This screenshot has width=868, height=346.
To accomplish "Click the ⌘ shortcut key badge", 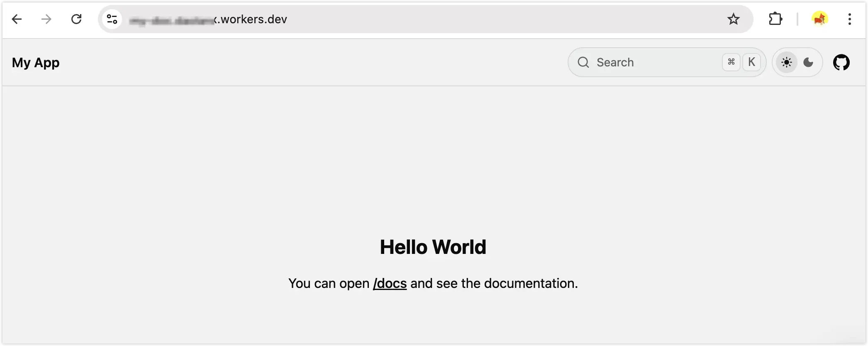I will point(731,62).
